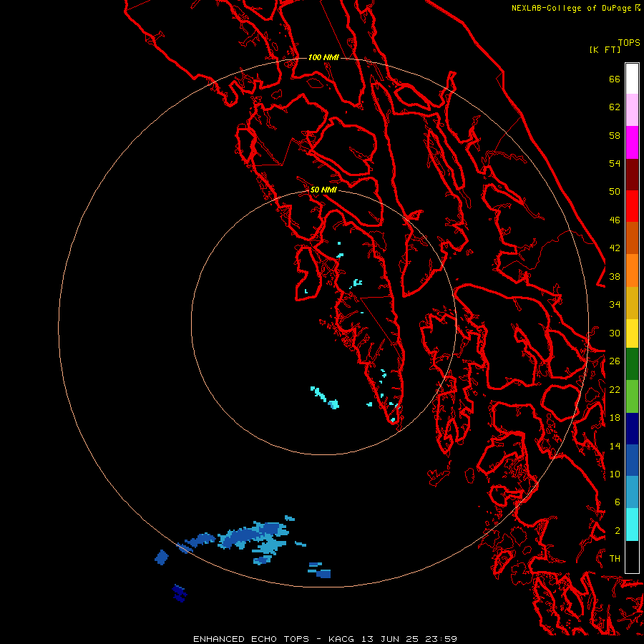Click the '[K FT]' units label
This screenshot has height=644, width=644.
coord(605,50)
